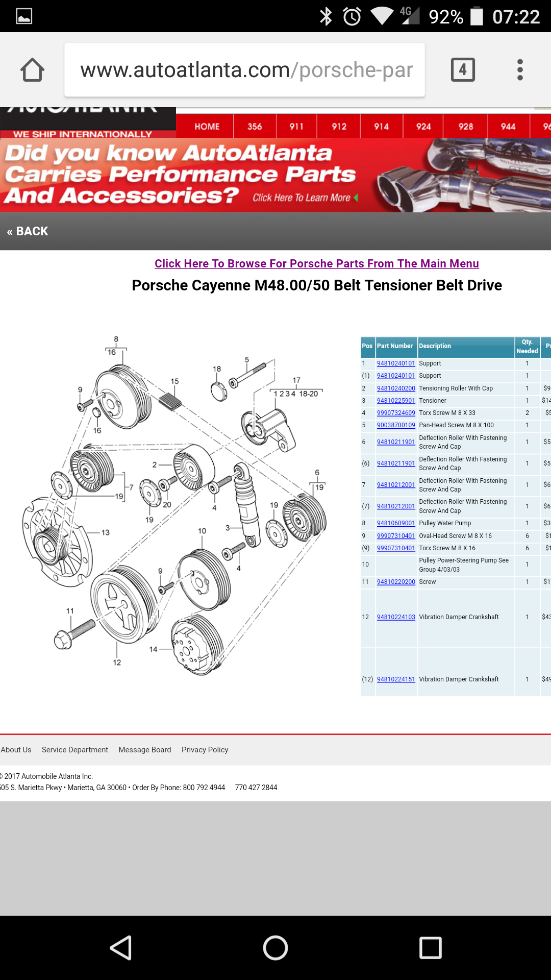The image size is (551, 980).
Task: Click the page title 'Porsche Cayenne M48.00/50 Belt Tensioner'
Action: 317,285
